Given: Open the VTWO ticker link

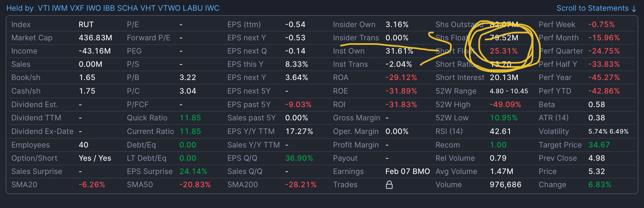Looking at the screenshot, I should 169,8.
